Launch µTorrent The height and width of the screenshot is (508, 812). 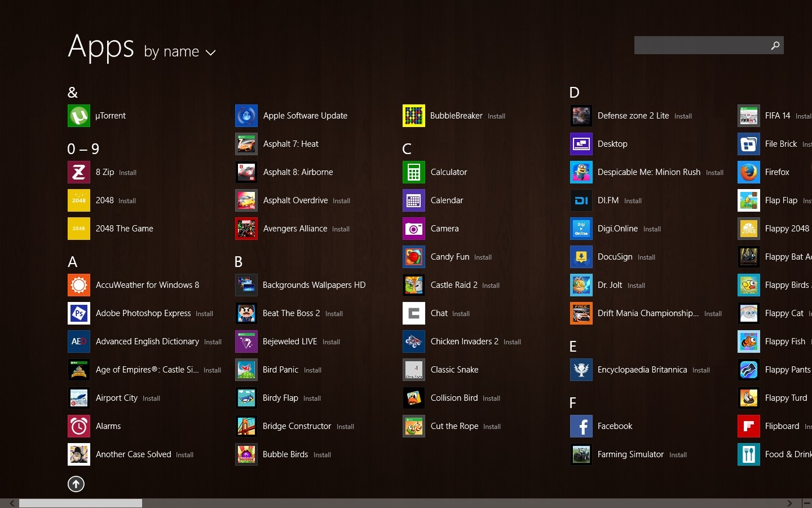[x=111, y=116]
